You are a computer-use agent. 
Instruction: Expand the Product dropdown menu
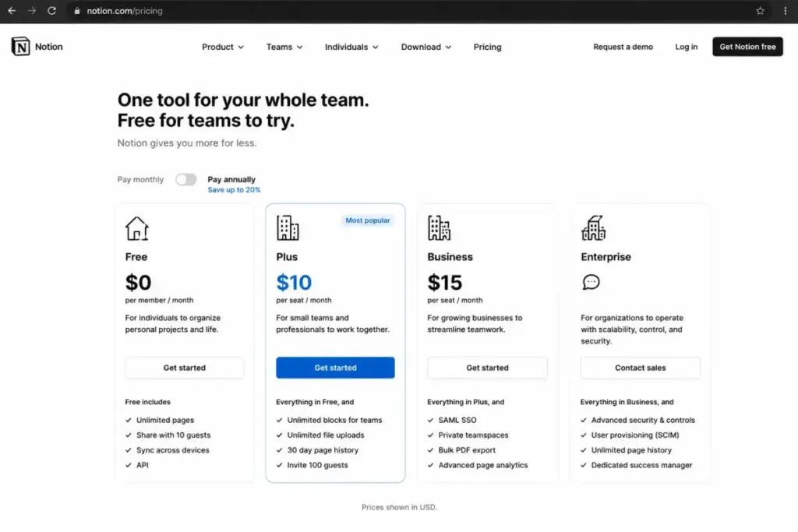[222, 47]
